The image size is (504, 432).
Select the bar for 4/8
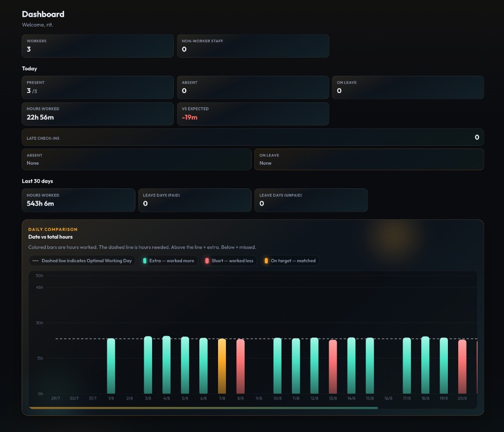click(x=166, y=365)
